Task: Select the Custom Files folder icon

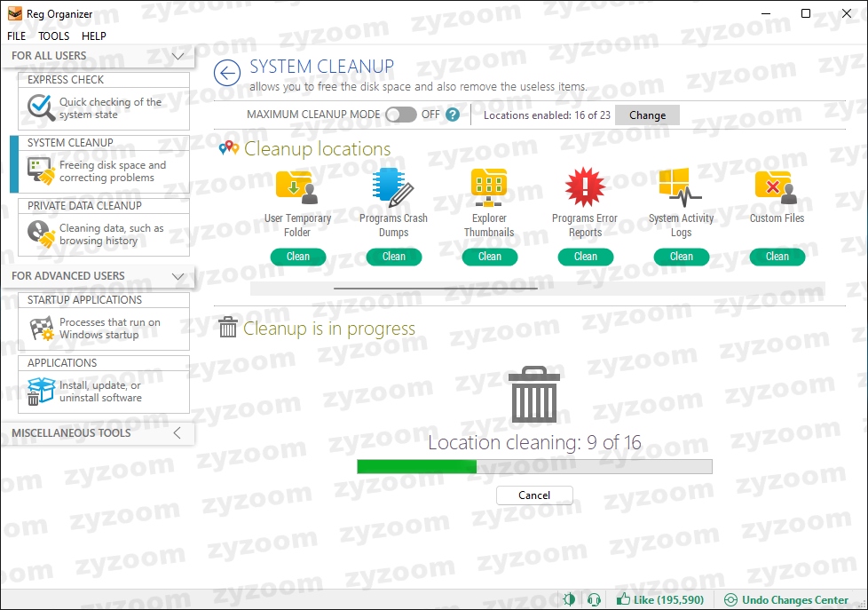Action: click(x=776, y=187)
